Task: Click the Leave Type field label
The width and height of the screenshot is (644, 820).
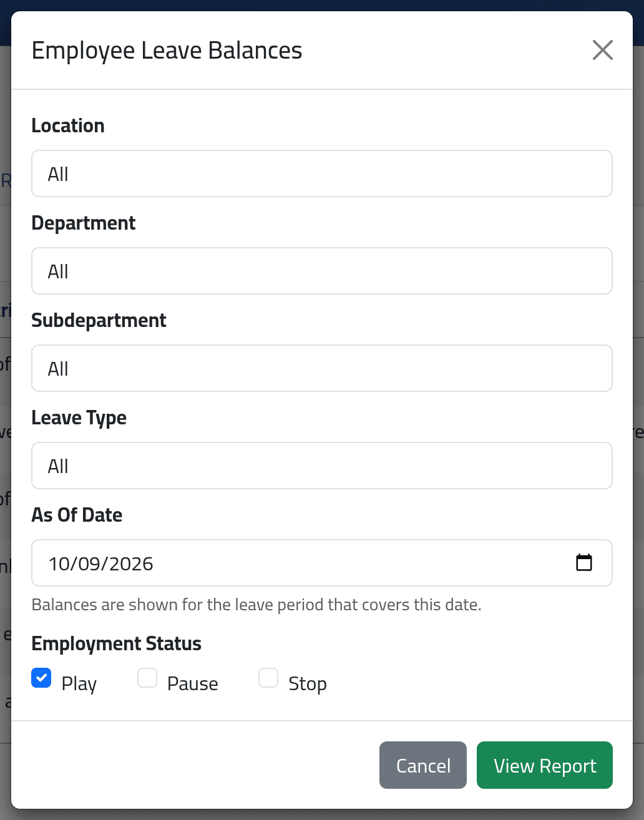Action: point(79,417)
